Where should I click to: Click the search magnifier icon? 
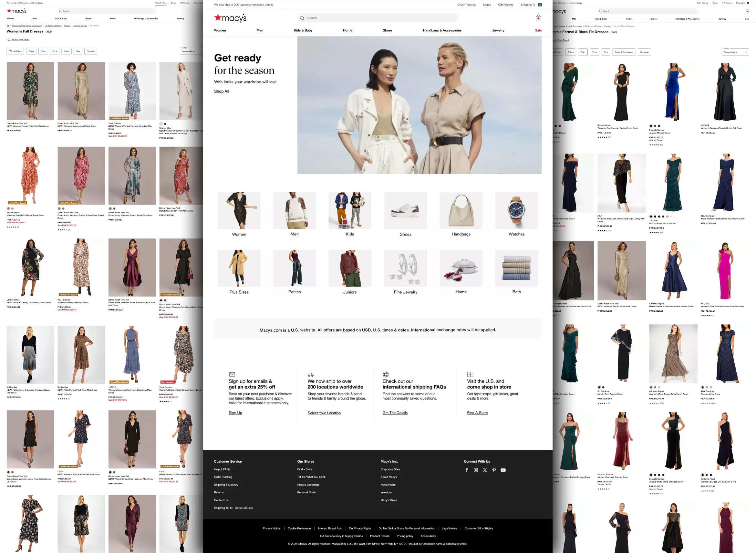click(x=302, y=18)
